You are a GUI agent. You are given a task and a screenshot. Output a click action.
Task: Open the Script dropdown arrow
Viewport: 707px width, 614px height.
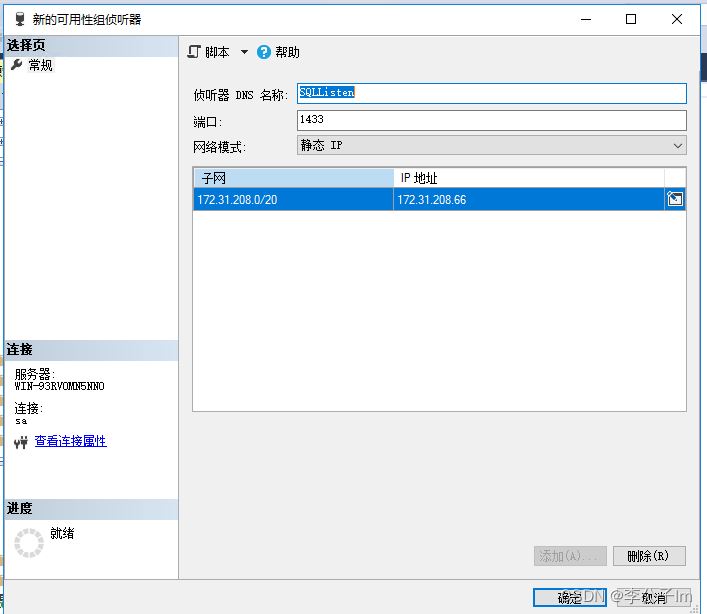244,52
